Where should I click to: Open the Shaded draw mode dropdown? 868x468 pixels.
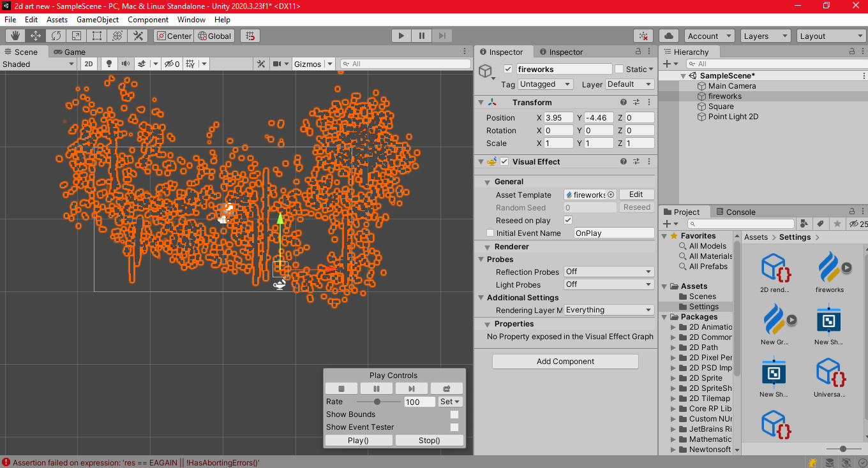coord(38,64)
